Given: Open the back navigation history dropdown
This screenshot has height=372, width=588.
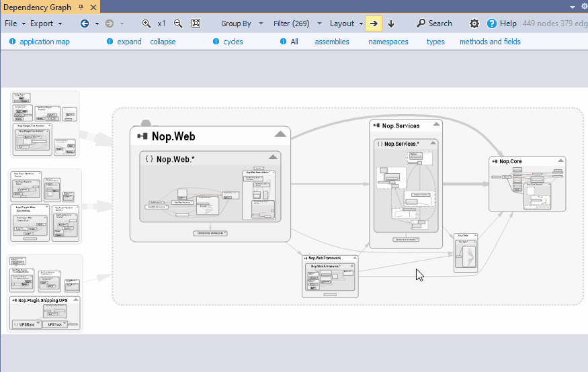Looking at the screenshot, I should pos(97,24).
